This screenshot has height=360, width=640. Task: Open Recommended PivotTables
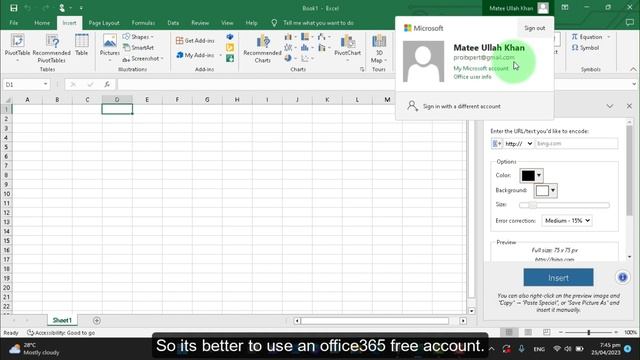51,48
